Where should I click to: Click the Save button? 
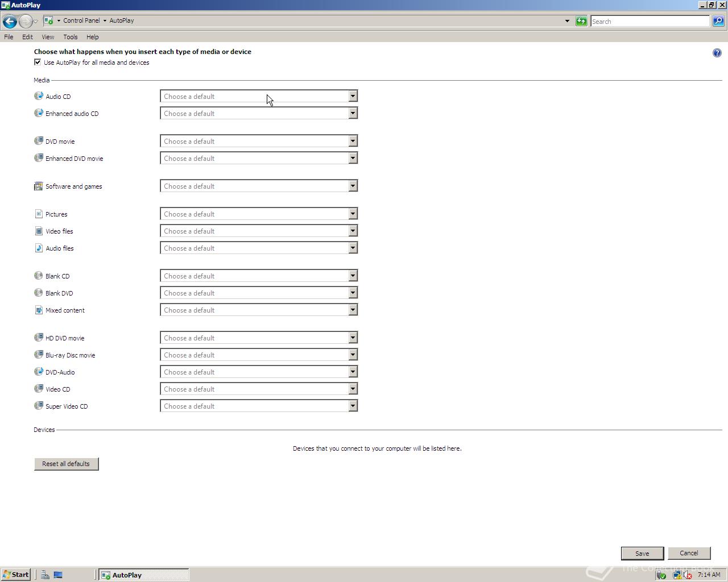coord(642,553)
